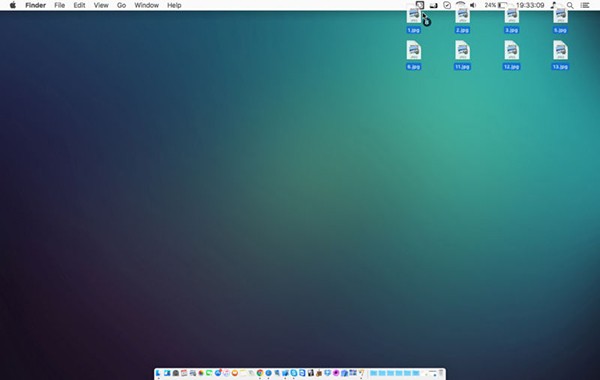This screenshot has width=600, height=380.
Task: Select the 13.jpg file on the desktop
Action: [560, 55]
